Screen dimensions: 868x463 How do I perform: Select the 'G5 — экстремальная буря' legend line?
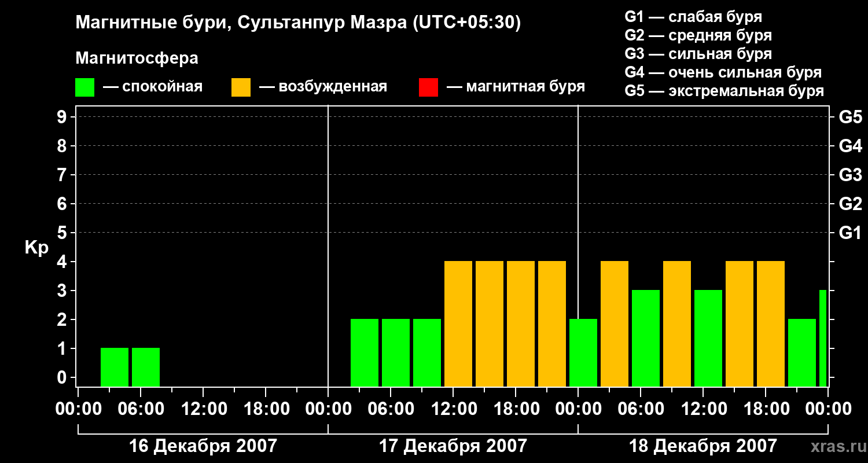pyautogui.click(x=724, y=91)
